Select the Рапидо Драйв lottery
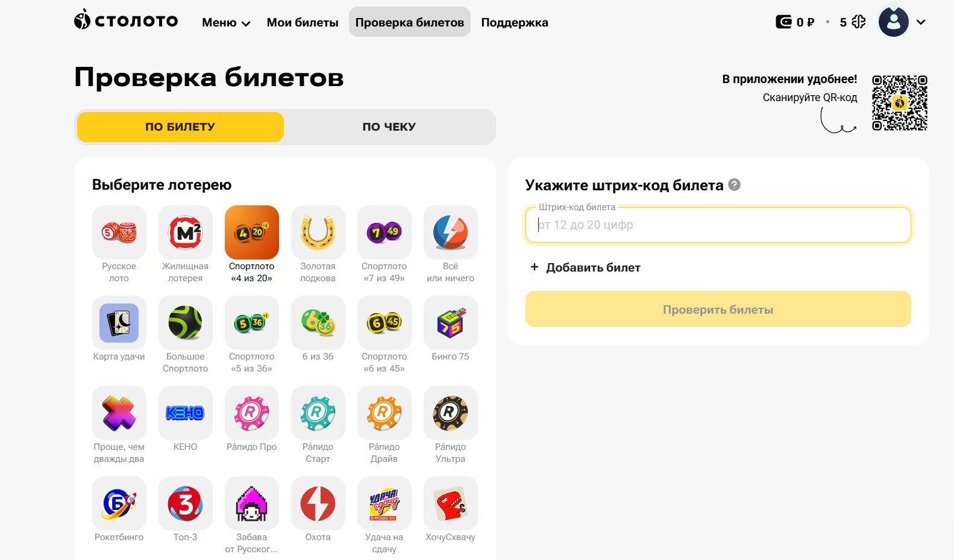This screenshot has height=560, width=954. (x=384, y=413)
